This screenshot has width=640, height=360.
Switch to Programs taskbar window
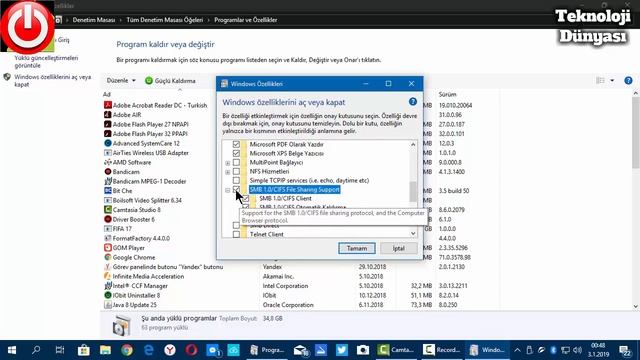[267, 350]
